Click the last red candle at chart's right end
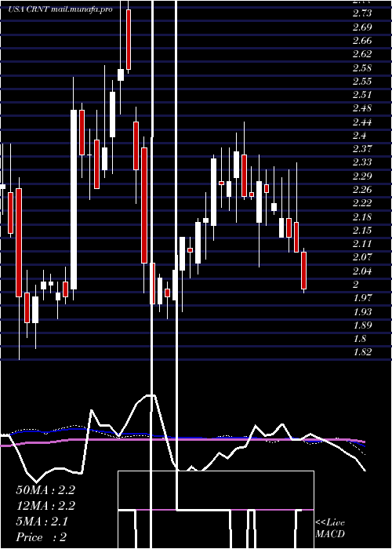The height and width of the screenshot is (549, 392). pos(304,271)
